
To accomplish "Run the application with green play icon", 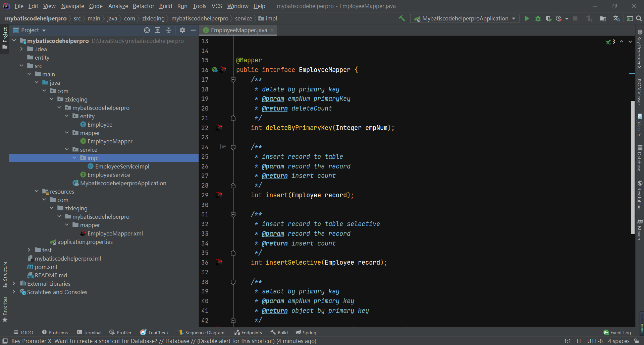I will click(527, 18).
